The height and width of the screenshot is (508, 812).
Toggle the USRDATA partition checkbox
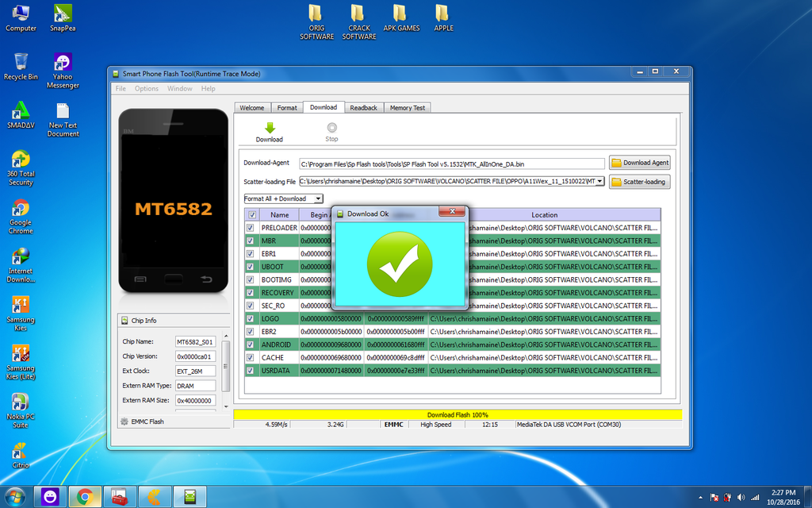click(x=252, y=371)
